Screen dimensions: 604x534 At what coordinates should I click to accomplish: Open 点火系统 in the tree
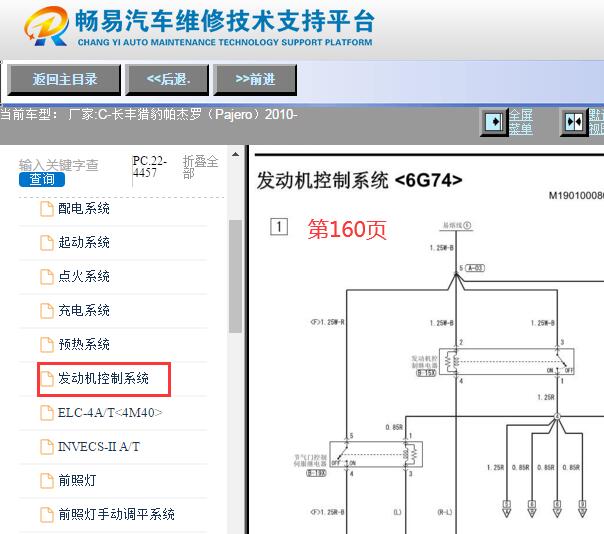[84, 276]
